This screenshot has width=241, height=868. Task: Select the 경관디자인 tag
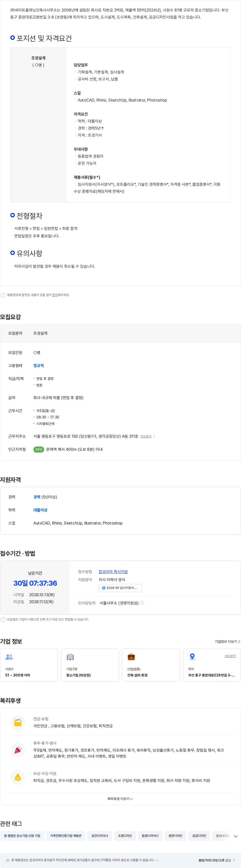click(x=175, y=836)
